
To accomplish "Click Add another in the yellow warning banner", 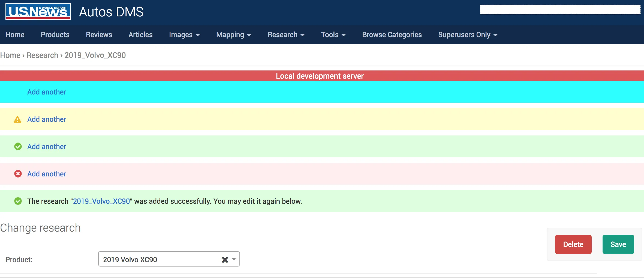I will [x=47, y=119].
